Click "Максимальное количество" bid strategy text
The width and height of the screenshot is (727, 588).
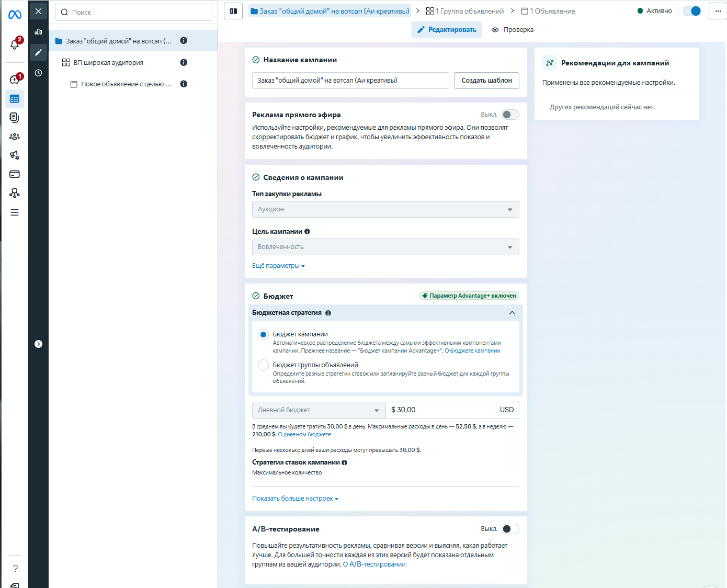pyautogui.click(x=287, y=472)
